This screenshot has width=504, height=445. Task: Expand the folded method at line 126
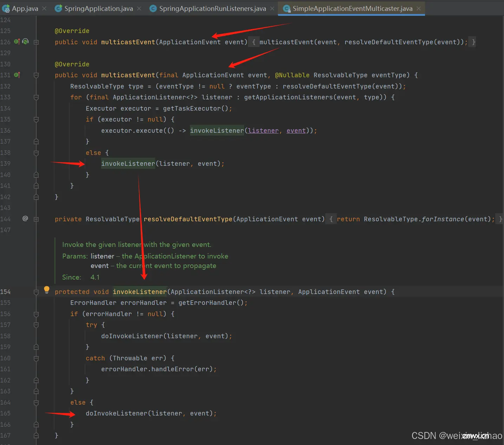point(36,42)
